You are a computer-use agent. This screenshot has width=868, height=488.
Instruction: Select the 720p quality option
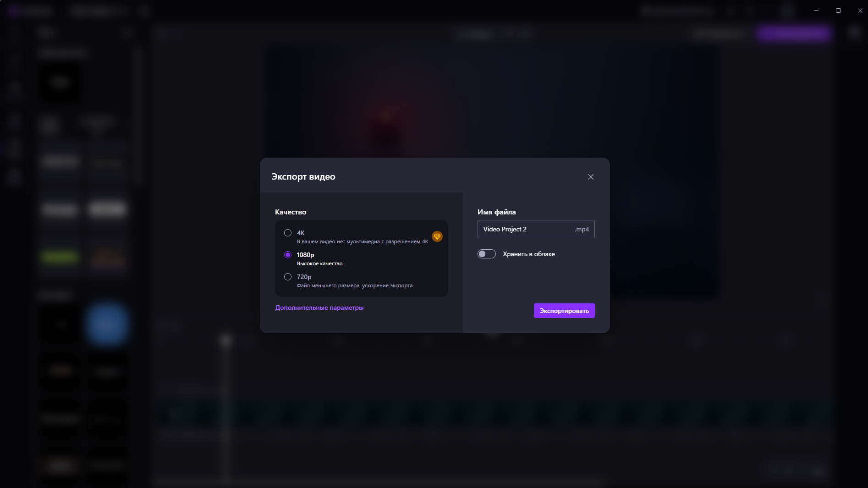(288, 277)
